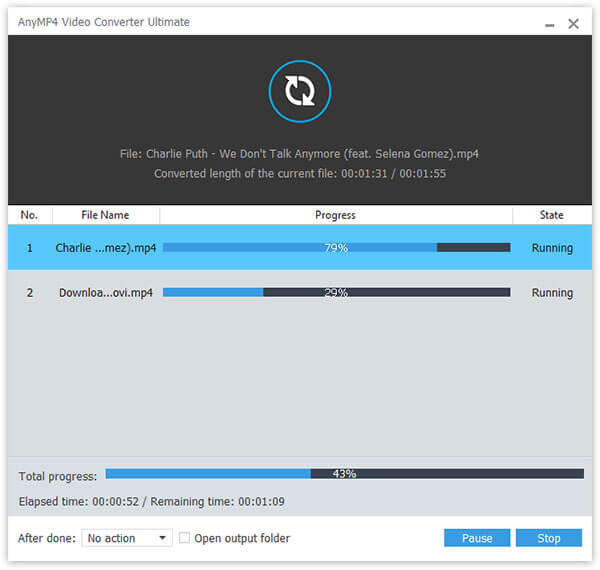
Task: Click the number 2 in second row
Action: [29, 293]
